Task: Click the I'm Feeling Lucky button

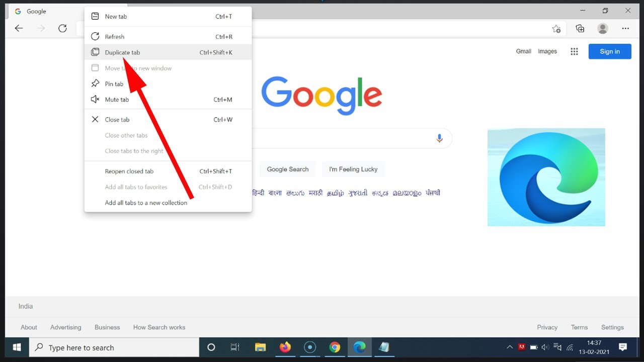Action: click(x=353, y=169)
